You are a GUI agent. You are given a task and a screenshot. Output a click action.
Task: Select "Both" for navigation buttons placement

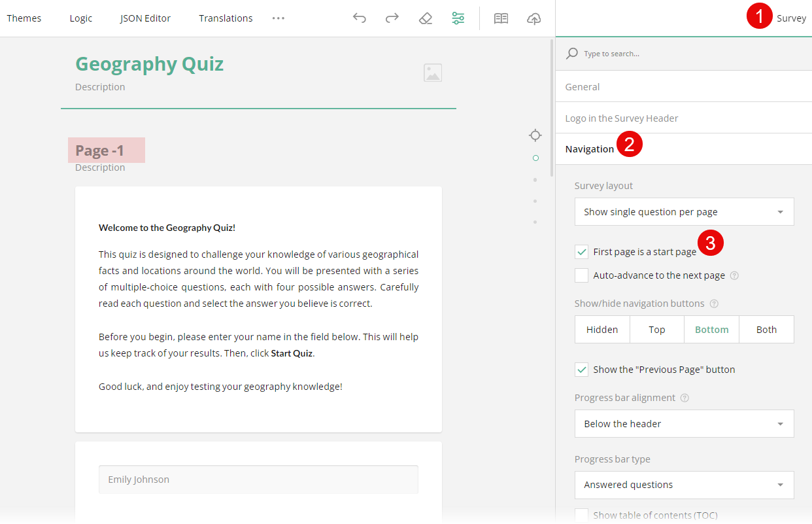pyautogui.click(x=766, y=329)
